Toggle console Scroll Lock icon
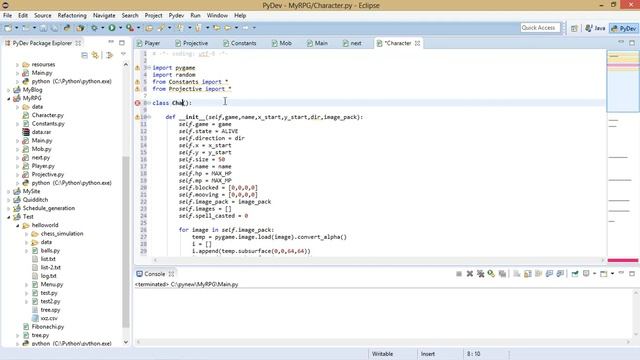 [x=528, y=274]
